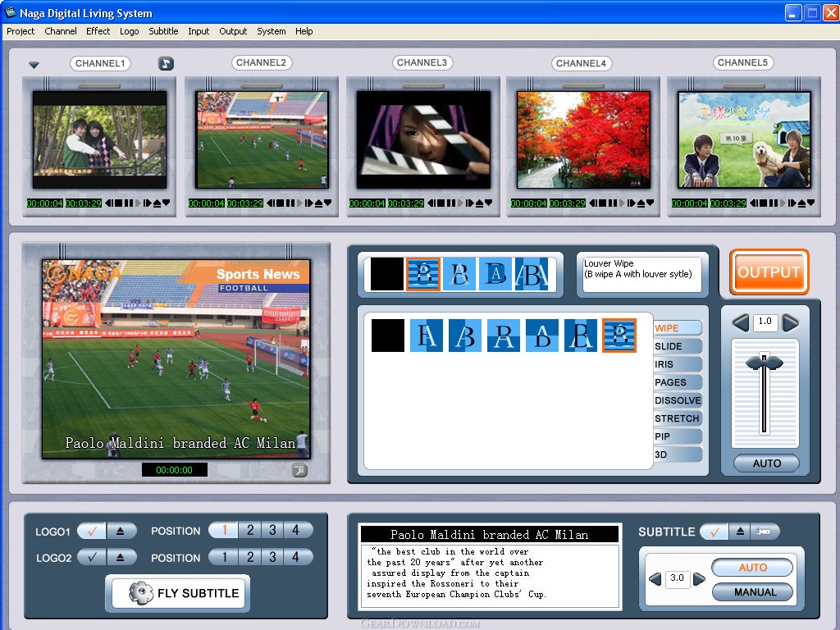Click the orange OUTPUT button
Image resolution: width=840 pixels, height=630 pixels.
click(x=769, y=272)
